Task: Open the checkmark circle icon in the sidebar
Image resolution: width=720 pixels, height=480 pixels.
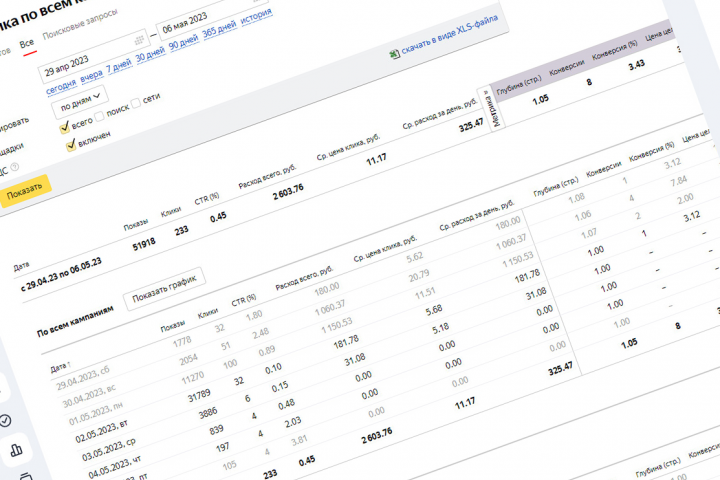Action: [x=5, y=420]
